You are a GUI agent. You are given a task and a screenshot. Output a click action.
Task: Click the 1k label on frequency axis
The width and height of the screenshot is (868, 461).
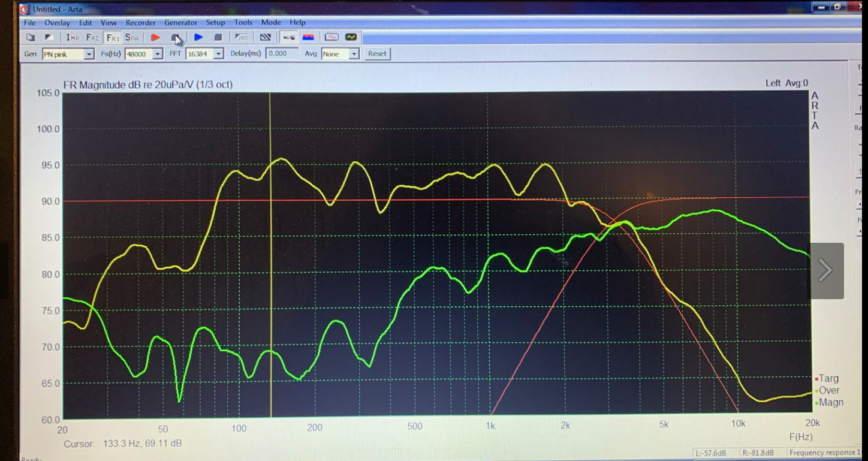click(490, 426)
